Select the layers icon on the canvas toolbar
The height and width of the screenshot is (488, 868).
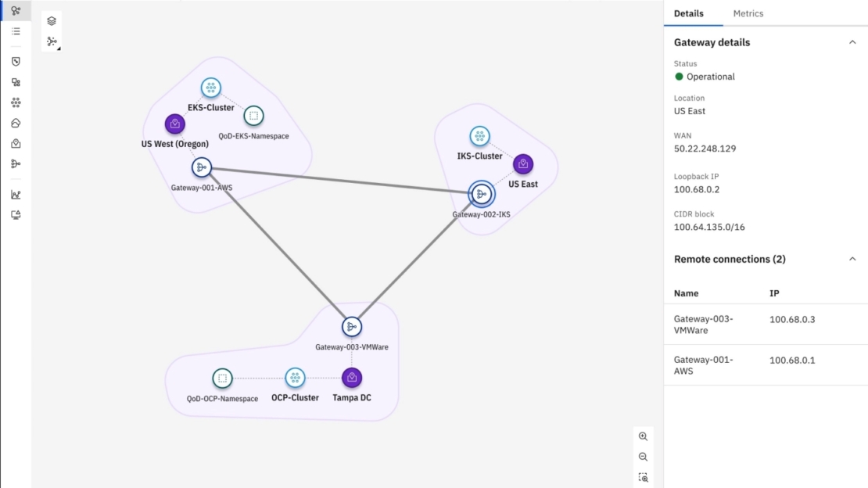click(52, 20)
